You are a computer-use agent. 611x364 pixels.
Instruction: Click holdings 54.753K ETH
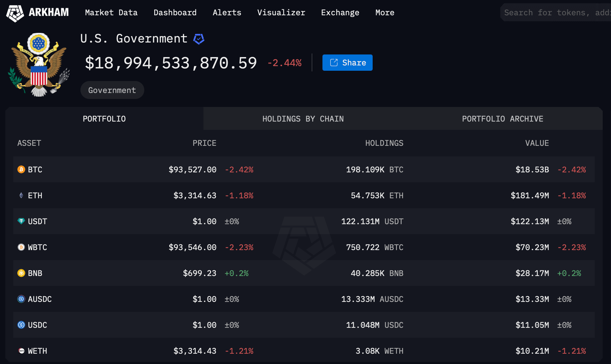pyautogui.click(x=377, y=195)
